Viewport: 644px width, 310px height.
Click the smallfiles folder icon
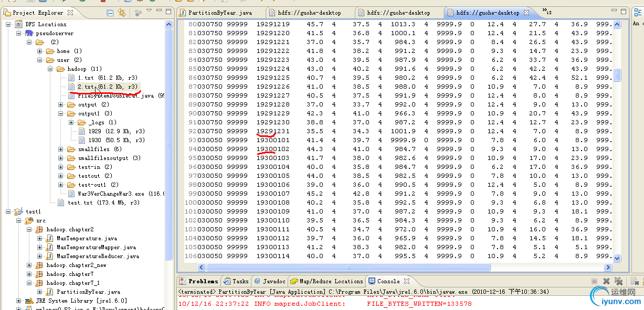coord(71,149)
